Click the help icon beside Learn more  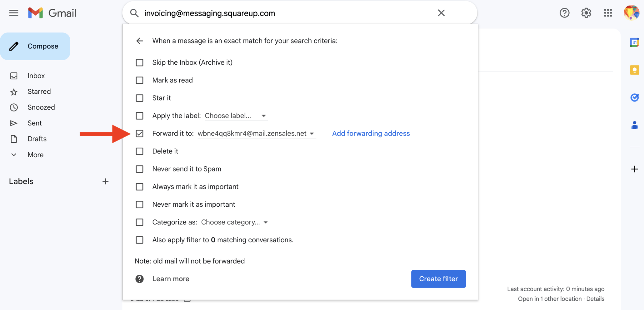click(139, 279)
